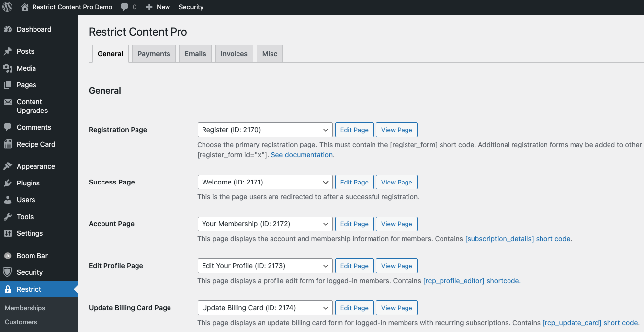Click the Settings sliders icon
The height and width of the screenshot is (332, 644).
8,233
